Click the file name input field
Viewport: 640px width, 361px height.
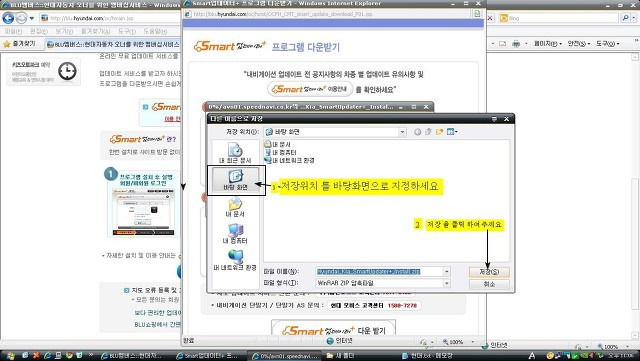[x=379, y=272]
